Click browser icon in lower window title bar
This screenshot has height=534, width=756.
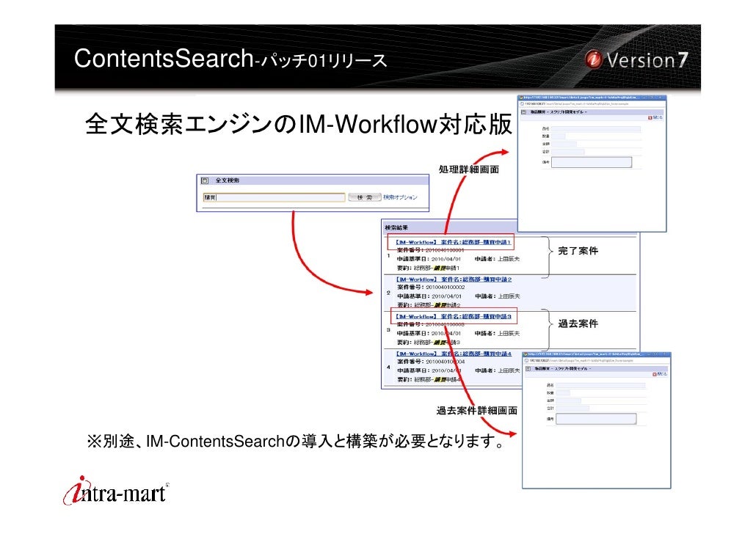tap(526, 354)
